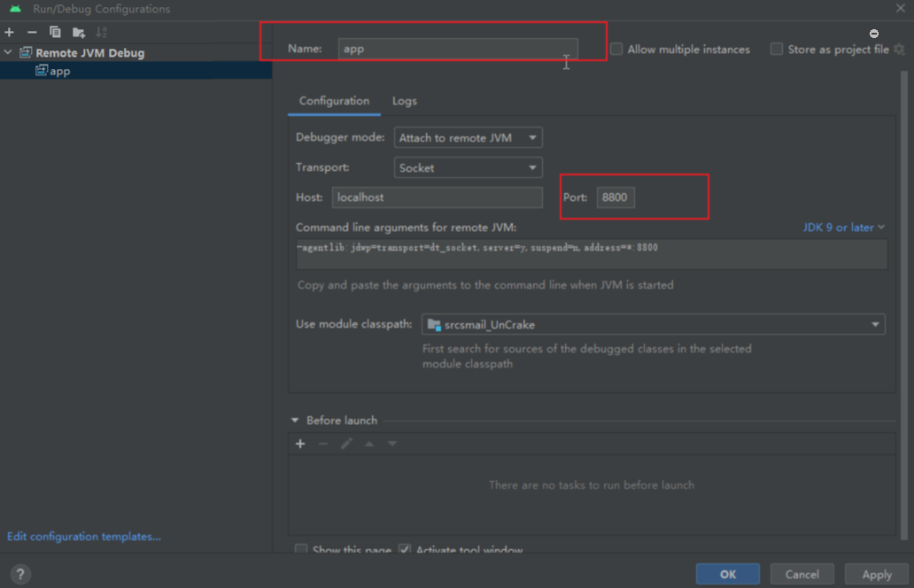This screenshot has width=914, height=588.
Task: Open the help question mark
Action: (20, 574)
